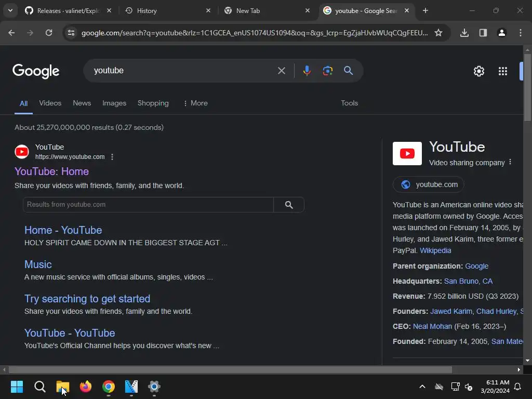Select the All results tab
The width and height of the screenshot is (532, 399).
(x=23, y=103)
